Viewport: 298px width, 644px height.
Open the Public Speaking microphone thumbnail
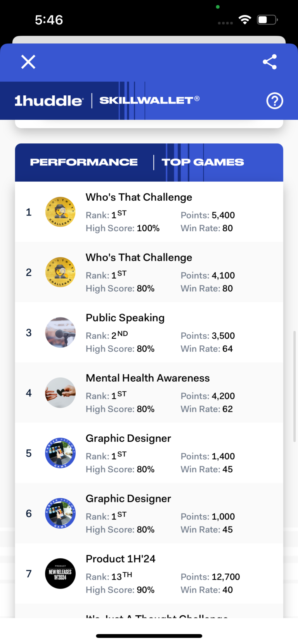(x=60, y=332)
